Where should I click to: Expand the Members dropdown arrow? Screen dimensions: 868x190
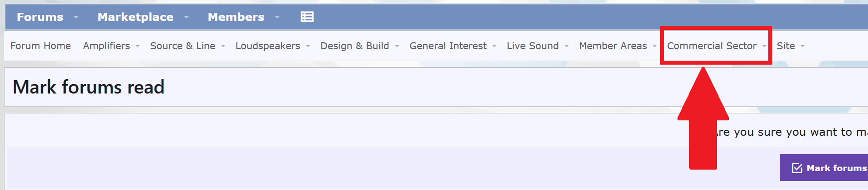(x=277, y=17)
